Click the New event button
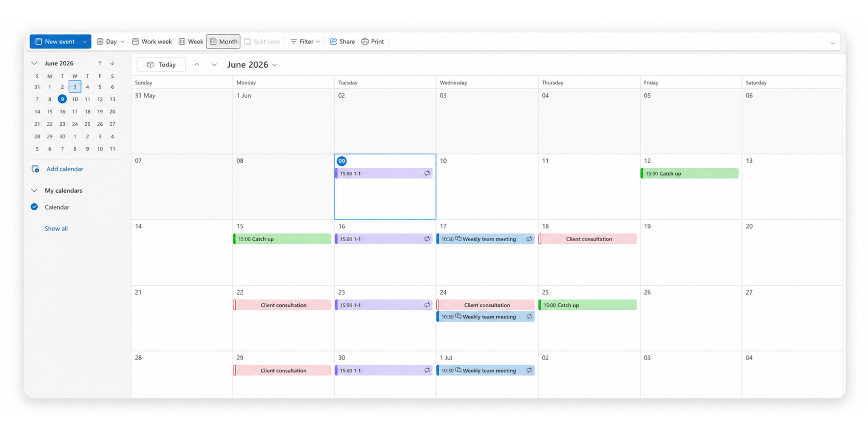Screen dimensions: 868x434 55,42
